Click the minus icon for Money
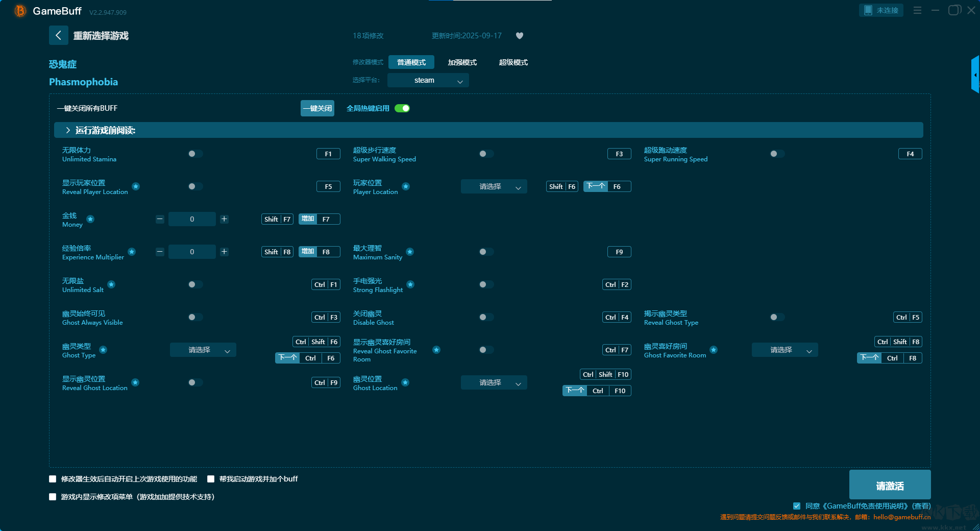 pyautogui.click(x=160, y=219)
